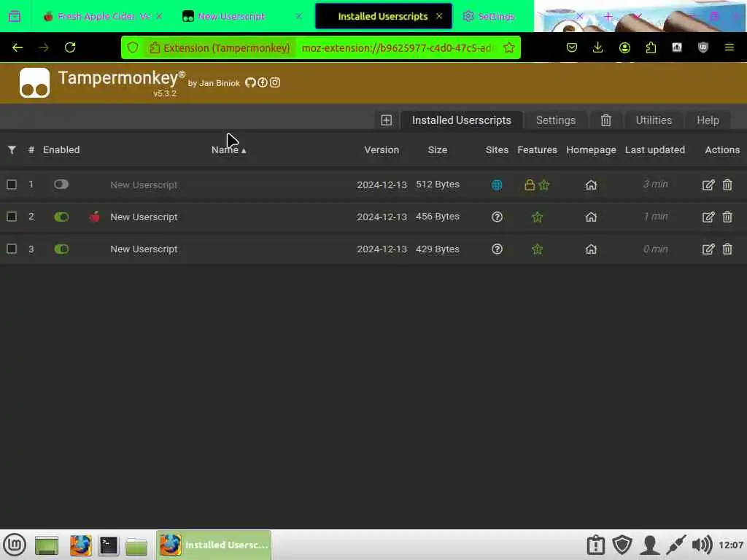747x560 pixels.
Task: Open Help tab
Action: tap(708, 120)
